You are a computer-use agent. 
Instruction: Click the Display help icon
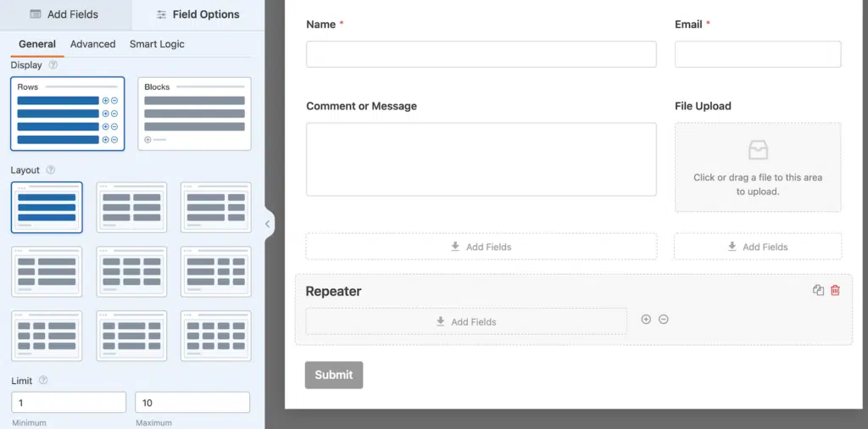(53, 64)
